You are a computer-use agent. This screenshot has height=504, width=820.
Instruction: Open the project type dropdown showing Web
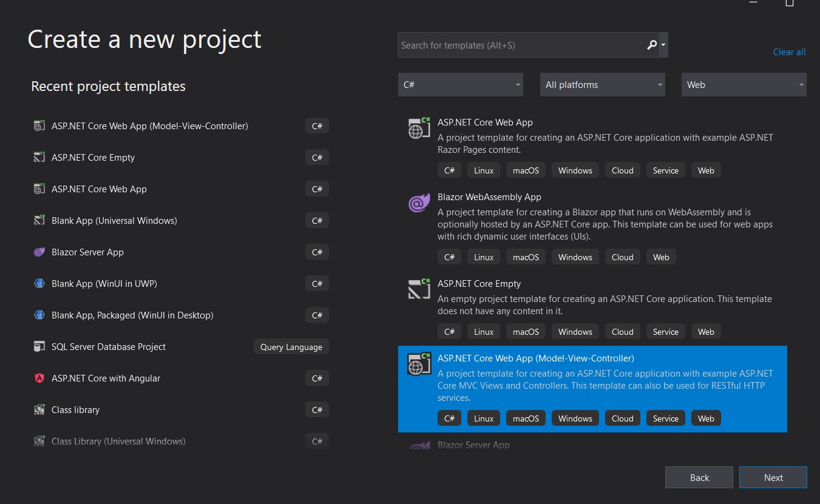[x=744, y=85]
